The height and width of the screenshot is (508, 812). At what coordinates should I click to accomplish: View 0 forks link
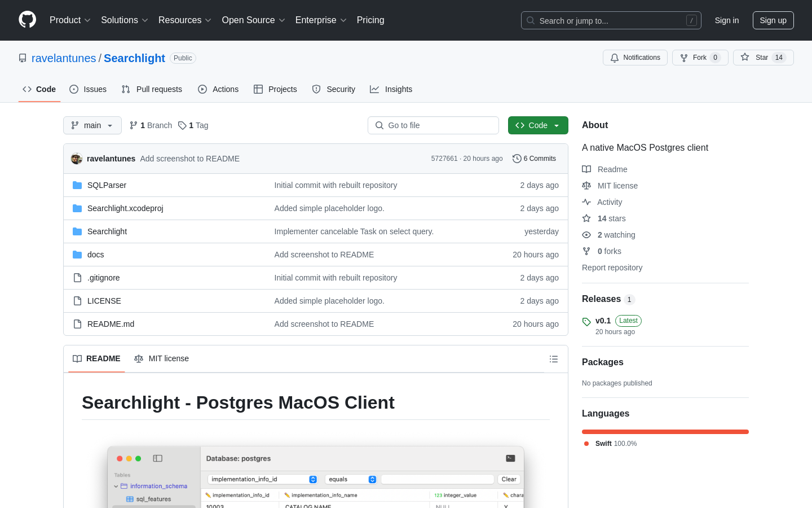[601, 251]
